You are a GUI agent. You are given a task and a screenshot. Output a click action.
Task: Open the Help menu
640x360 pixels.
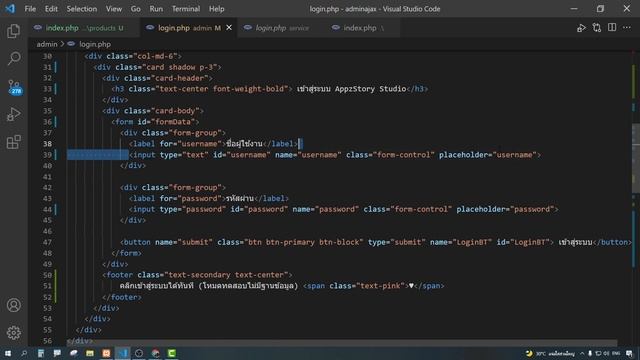(217, 9)
